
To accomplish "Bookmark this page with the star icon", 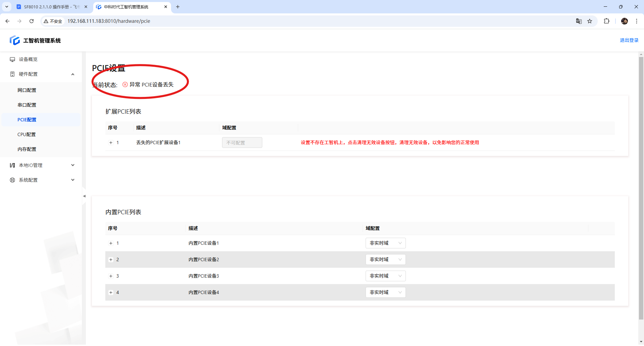I will (590, 21).
